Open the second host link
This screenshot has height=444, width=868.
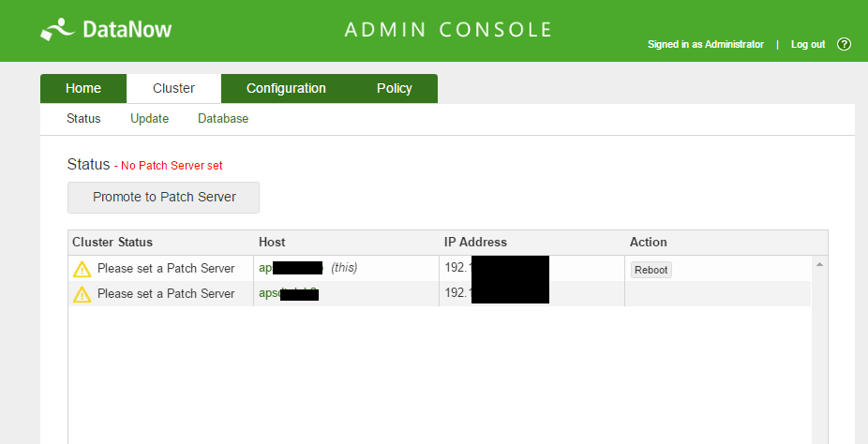289,293
